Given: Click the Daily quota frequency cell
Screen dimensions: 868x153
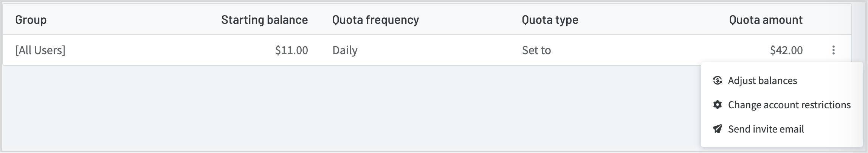Looking at the screenshot, I should pos(345,50).
